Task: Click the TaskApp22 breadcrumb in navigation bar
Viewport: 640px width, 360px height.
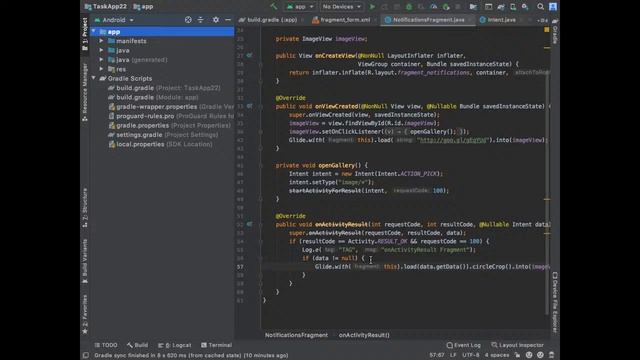Action: tap(106, 7)
